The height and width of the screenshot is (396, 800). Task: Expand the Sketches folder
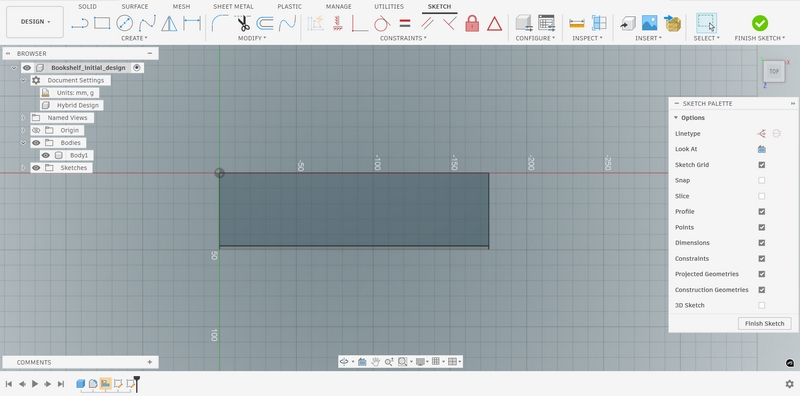pyautogui.click(x=23, y=168)
